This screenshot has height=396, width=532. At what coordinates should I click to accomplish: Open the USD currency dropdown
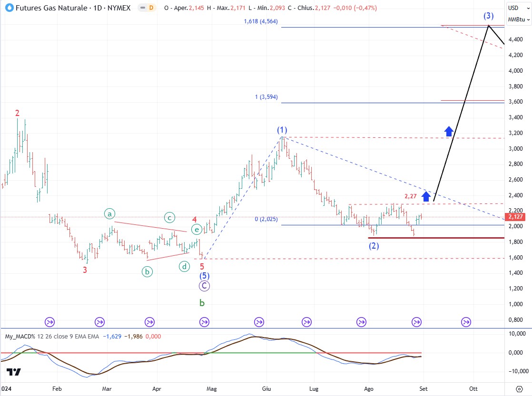pos(513,8)
